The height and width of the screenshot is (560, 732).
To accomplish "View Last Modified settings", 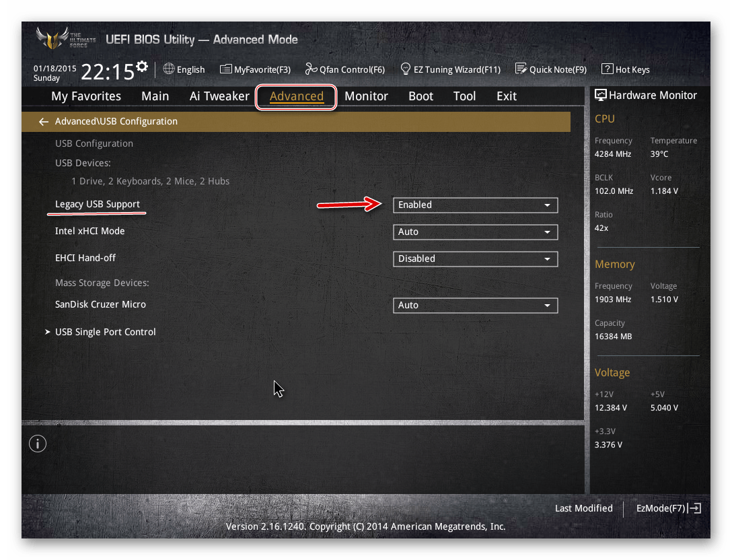I will coord(583,508).
